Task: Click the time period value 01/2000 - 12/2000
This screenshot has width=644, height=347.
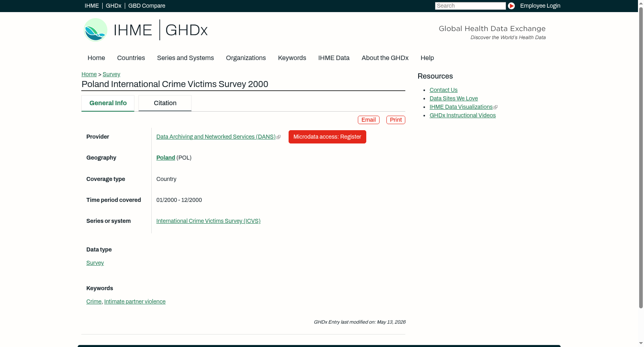Action: (x=179, y=200)
